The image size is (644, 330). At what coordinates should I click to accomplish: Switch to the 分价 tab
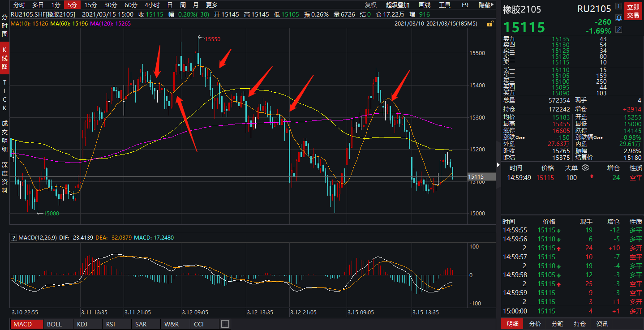(x=535, y=324)
